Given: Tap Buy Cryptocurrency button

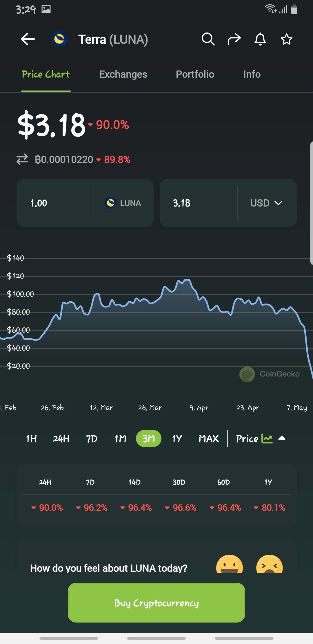Looking at the screenshot, I should click(x=156, y=603).
